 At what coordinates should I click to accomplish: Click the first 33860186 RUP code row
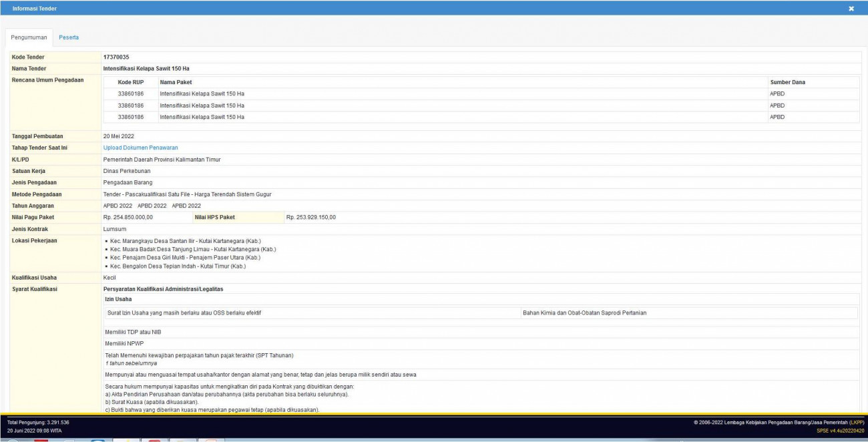click(x=131, y=93)
